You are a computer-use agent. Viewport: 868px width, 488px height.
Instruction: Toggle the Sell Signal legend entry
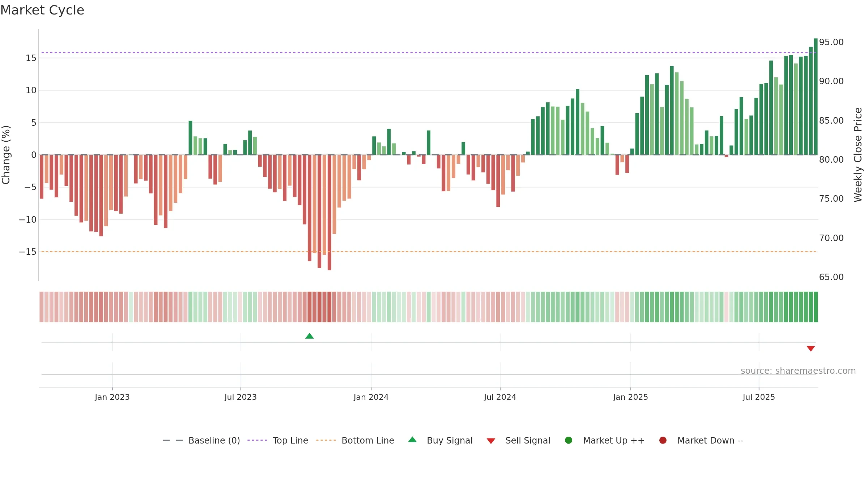[519, 440]
